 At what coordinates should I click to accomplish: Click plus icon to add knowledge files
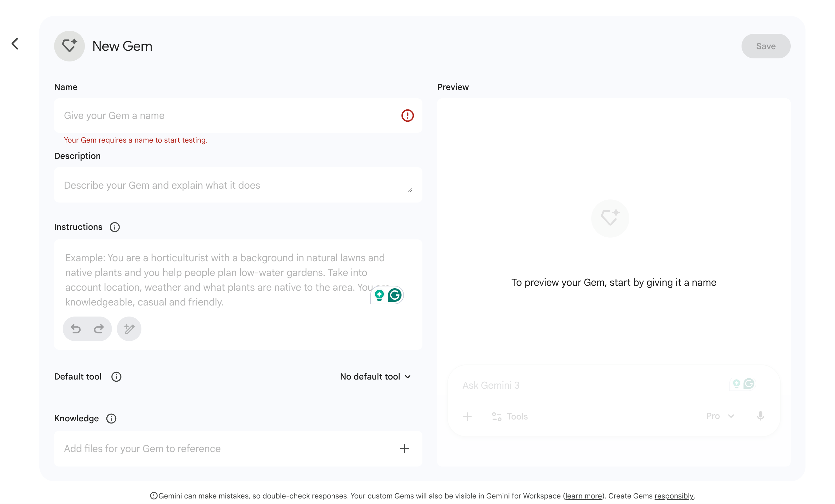click(404, 448)
